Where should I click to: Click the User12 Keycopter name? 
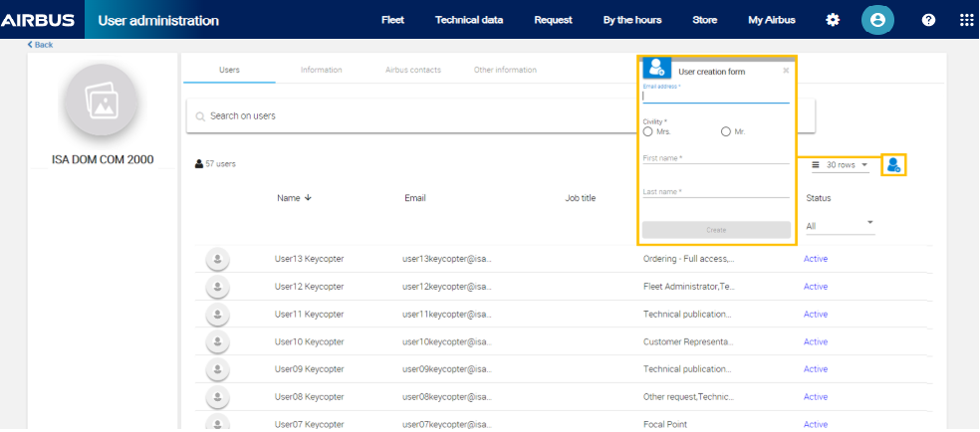tap(309, 287)
